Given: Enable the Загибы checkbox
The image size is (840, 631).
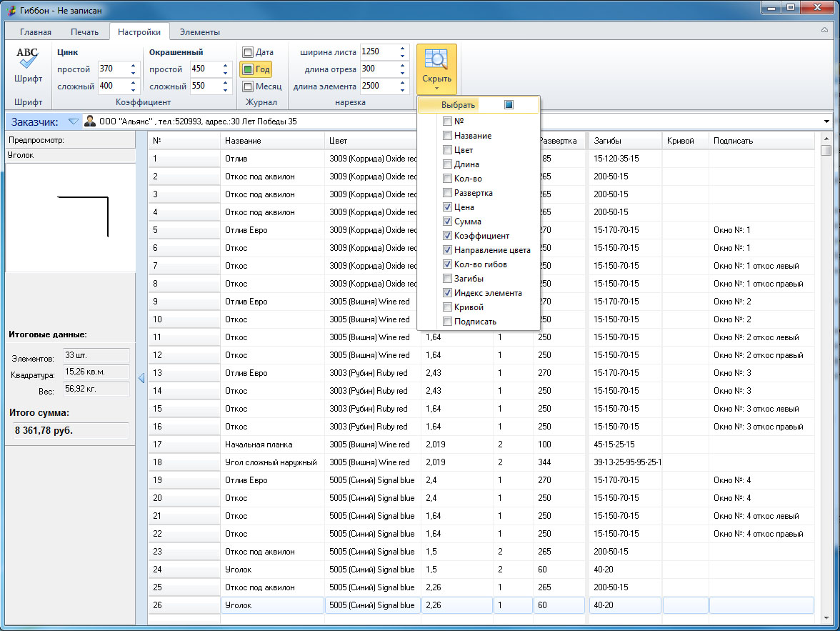Looking at the screenshot, I should (x=447, y=279).
